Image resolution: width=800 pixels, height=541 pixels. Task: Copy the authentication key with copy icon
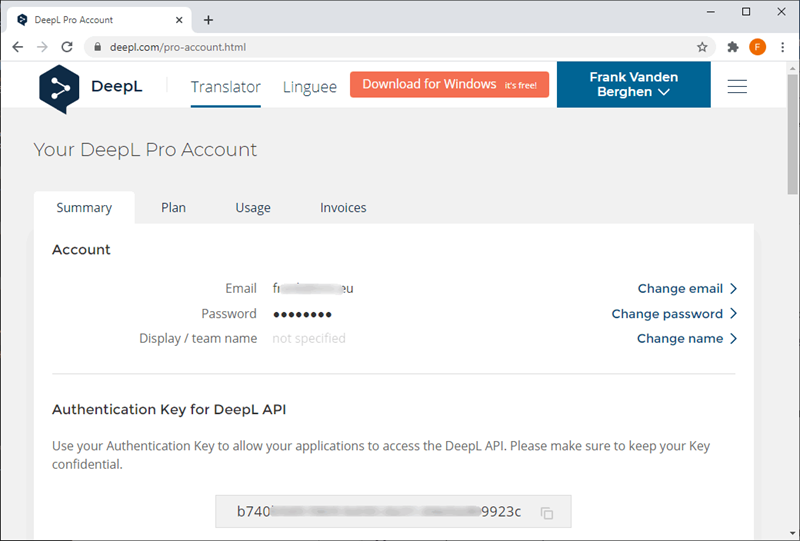(547, 513)
